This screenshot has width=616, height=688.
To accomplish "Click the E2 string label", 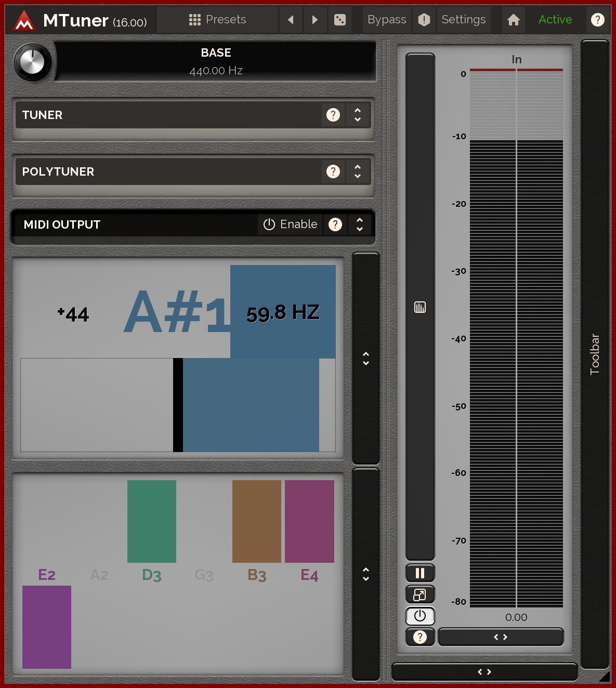I will [x=47, y=575].
